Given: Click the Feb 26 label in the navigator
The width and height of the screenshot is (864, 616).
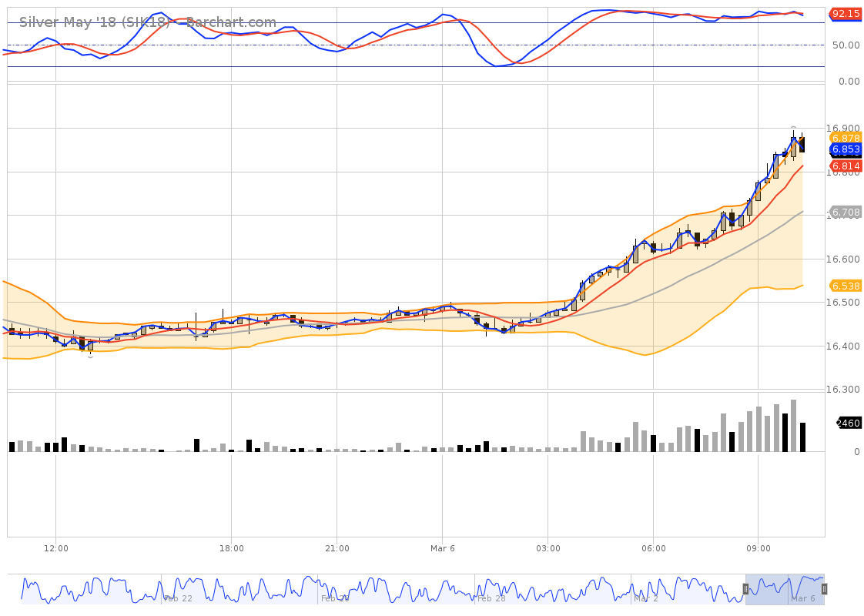Looking at the screenshot, I should [x=334, y=598].
